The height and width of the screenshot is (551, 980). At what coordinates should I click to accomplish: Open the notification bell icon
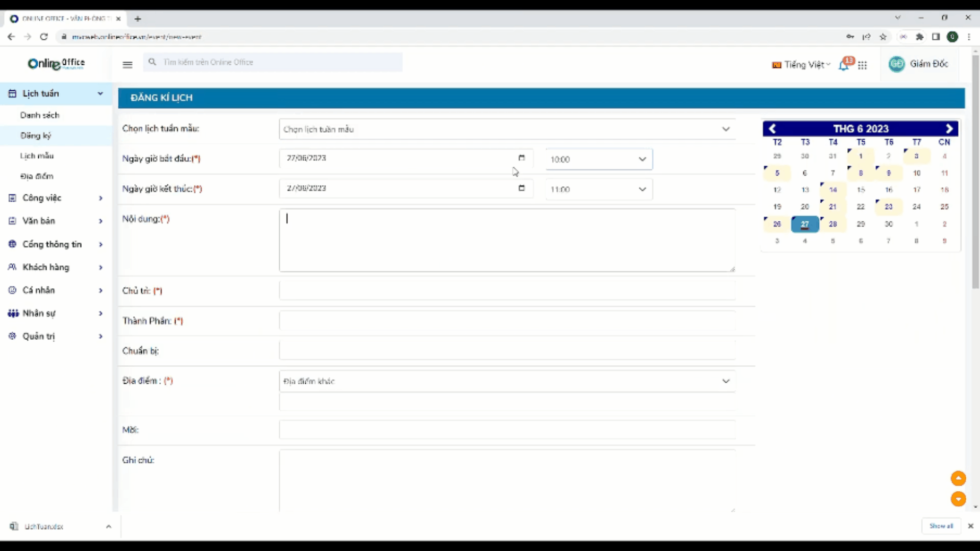click(844, 65)
